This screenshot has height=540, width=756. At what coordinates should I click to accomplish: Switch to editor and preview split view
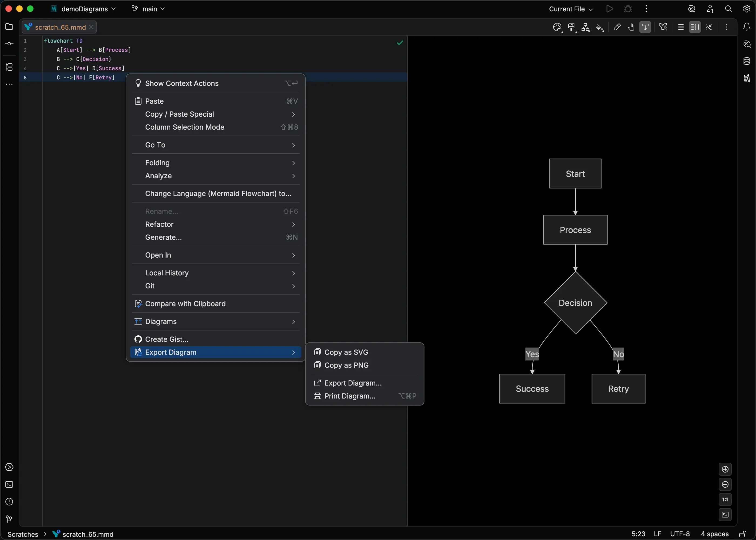click(695, 27)
